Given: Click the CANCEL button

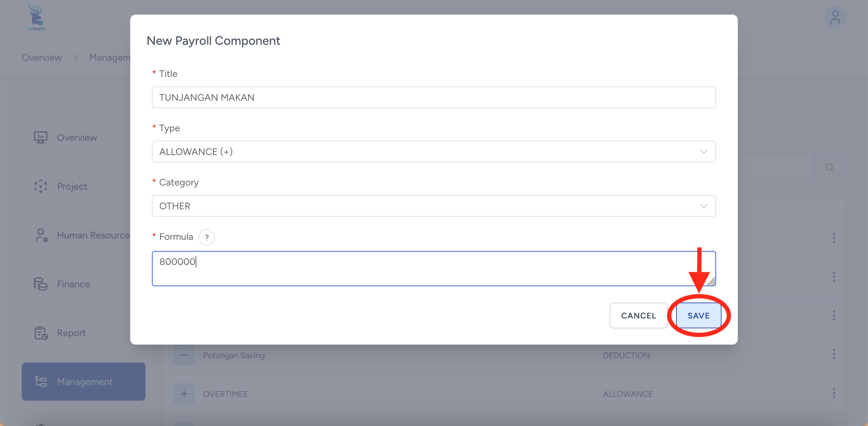Looking at the screenshot, I should [638, 315].
